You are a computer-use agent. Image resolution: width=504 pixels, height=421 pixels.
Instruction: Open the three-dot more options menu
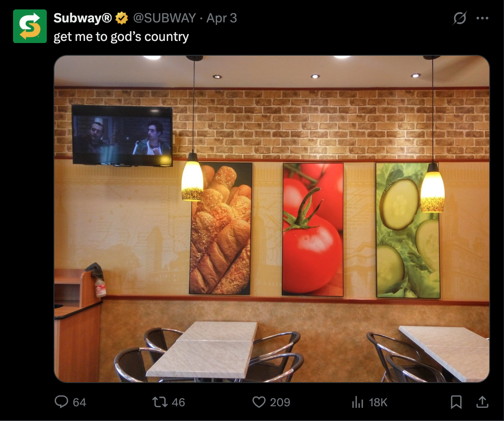pyautogui.click(x=483, y=18)
